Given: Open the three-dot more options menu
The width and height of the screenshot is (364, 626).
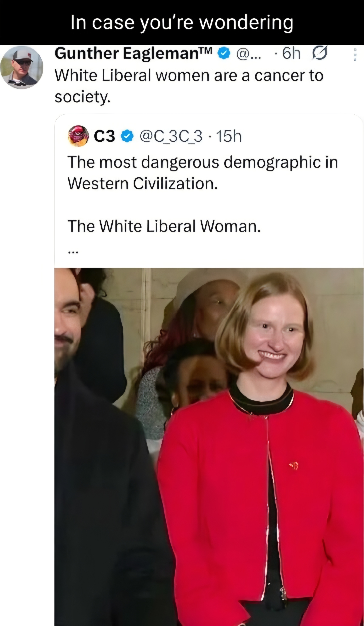Looking at the screenshot, I should (x=355, y=54).
